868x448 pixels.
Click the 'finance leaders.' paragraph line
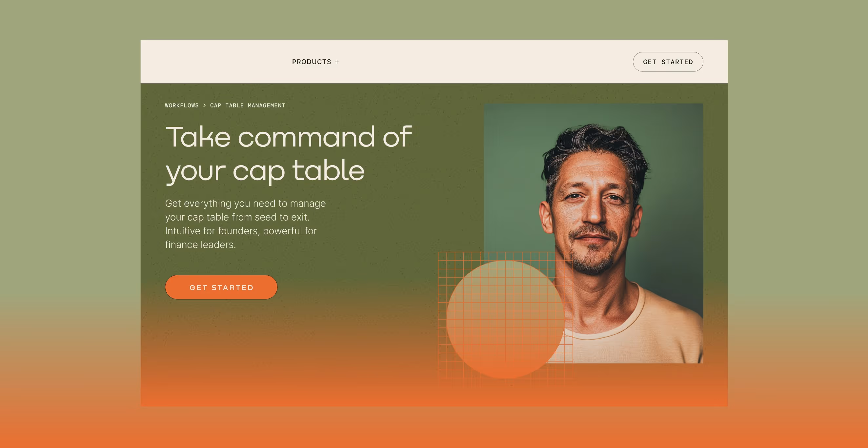(x=200, y=244)
